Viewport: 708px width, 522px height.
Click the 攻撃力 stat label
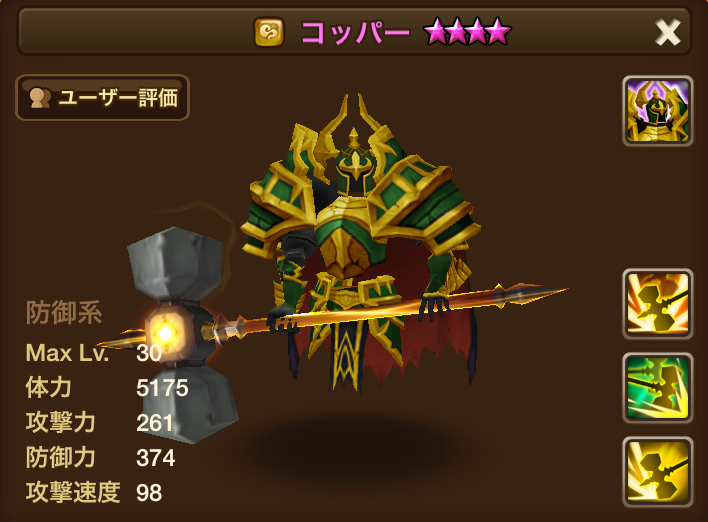pyautogui.click(x=60, y=423)
